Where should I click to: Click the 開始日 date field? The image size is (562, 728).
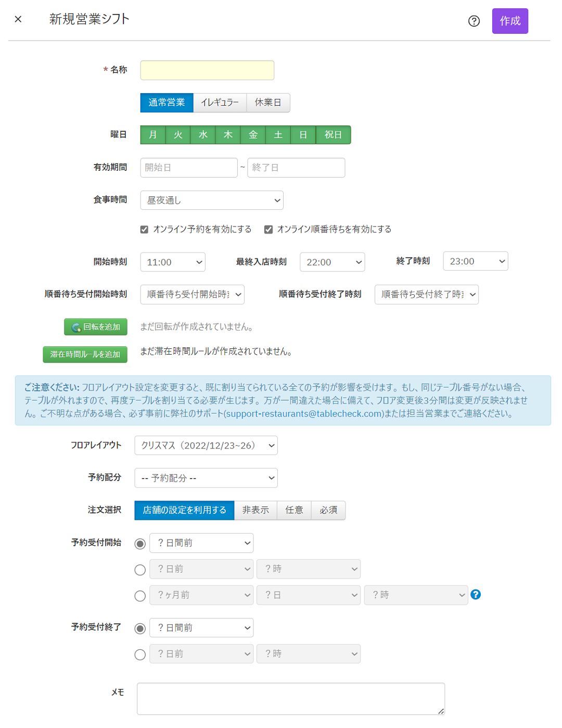click(x=188, y=168)
